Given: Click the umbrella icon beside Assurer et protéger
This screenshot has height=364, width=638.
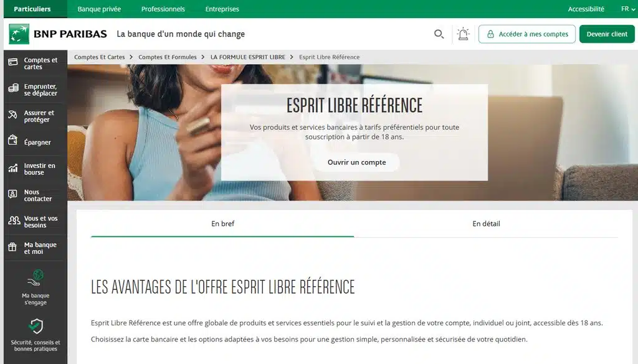Looking at the screenshot, I should 12,115.
